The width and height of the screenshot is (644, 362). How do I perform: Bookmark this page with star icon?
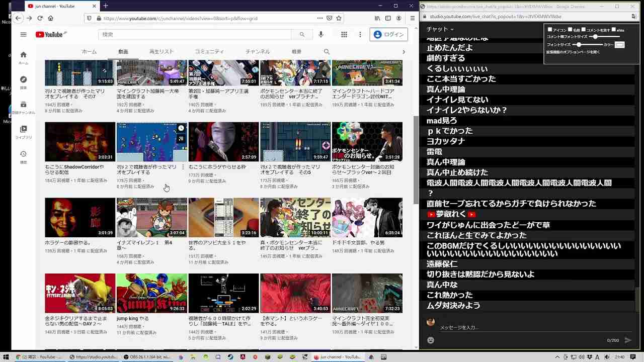pyautogui.click(x=339, y=18)
